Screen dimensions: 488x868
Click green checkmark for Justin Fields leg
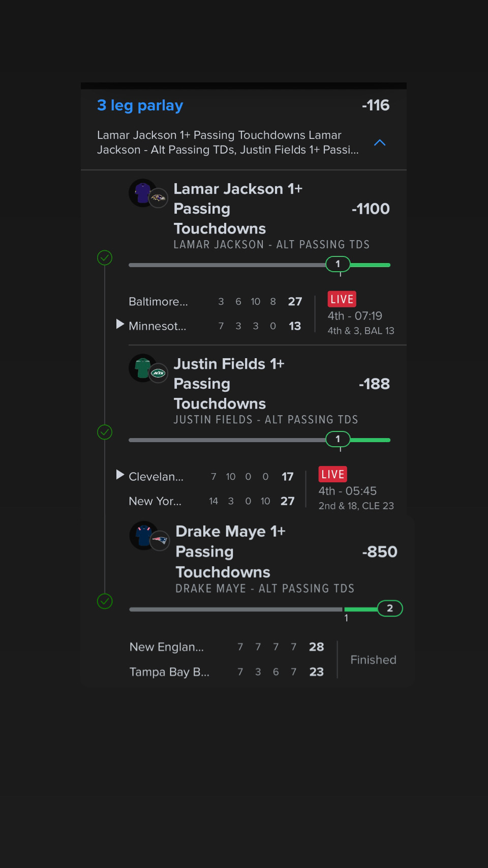(105, 432)
